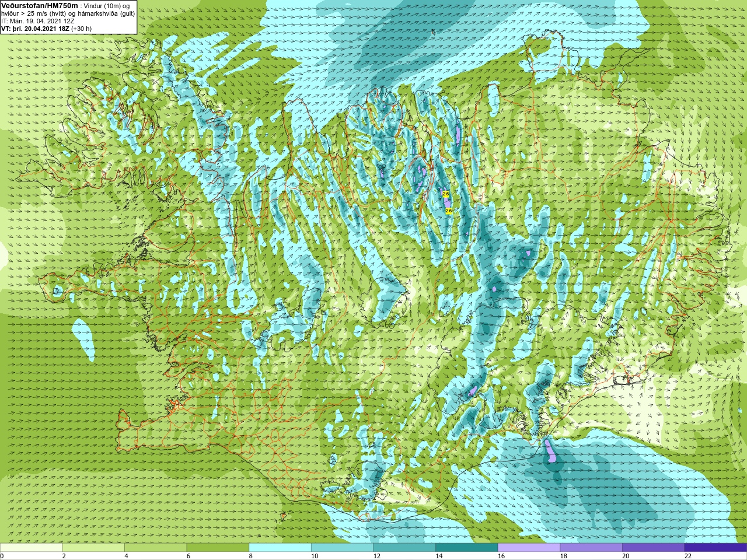The image size is (747, 560).
Task: Pick the dark teal 14–16 legend swatch
Action: (467, 547)
